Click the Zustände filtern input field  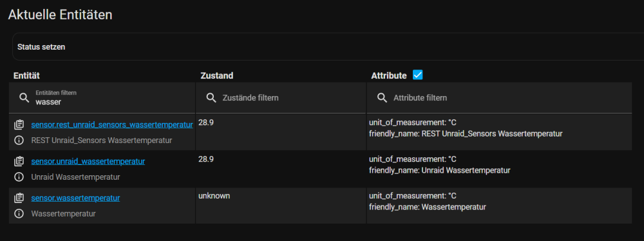point(281,98)
